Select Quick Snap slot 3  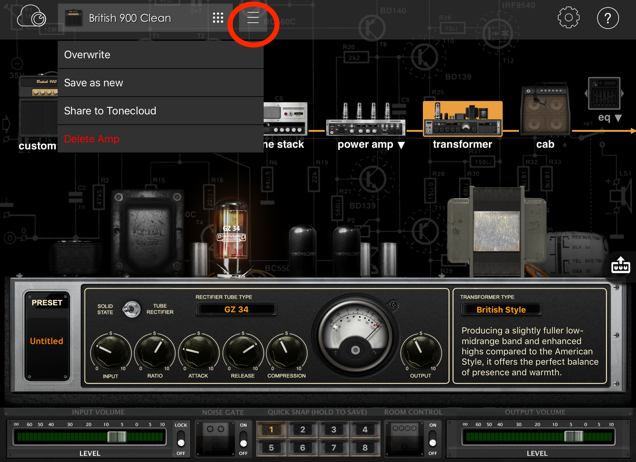tap(334, 430)
